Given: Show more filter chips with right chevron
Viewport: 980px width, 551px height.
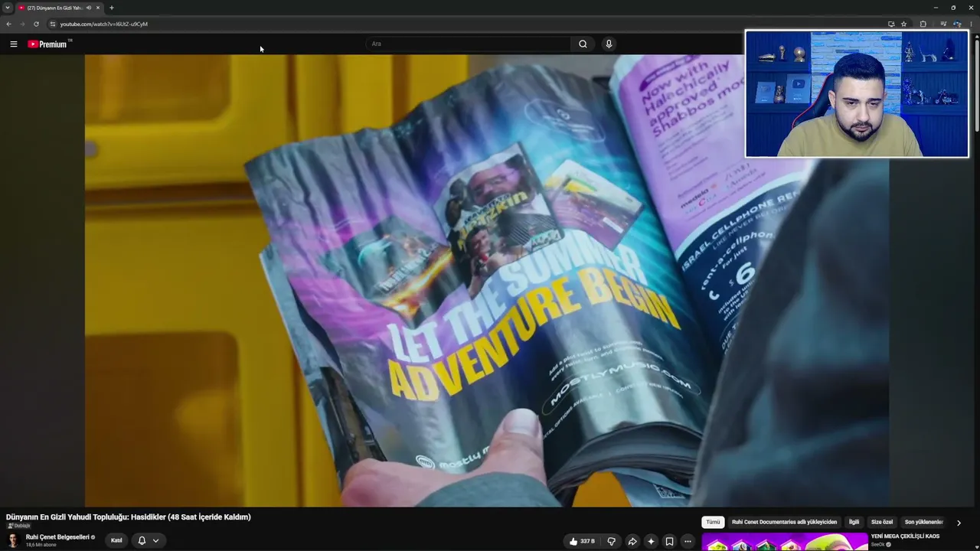Looking at the screenshot, I should click(x=959, y=523).
